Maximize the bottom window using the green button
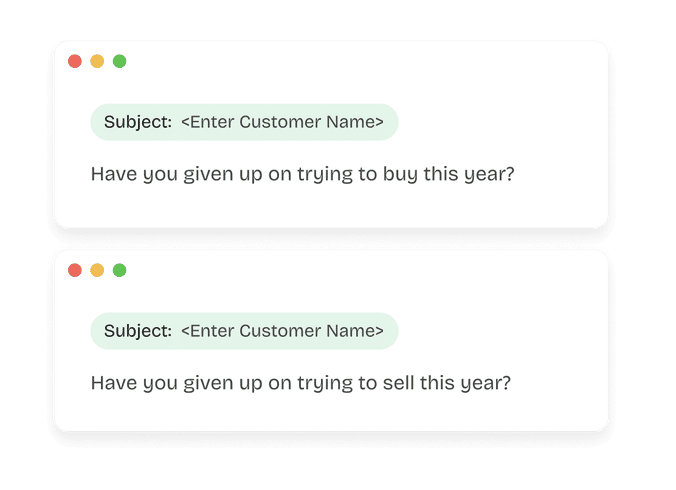Image resolution: width=676 pixels, height=490 pixels. pos(120,270)
